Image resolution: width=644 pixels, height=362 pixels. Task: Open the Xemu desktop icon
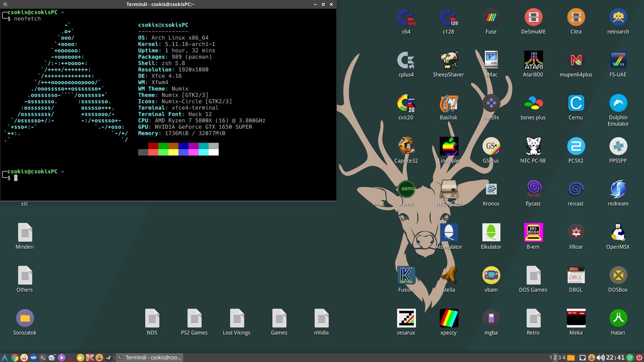click(406, 189)
